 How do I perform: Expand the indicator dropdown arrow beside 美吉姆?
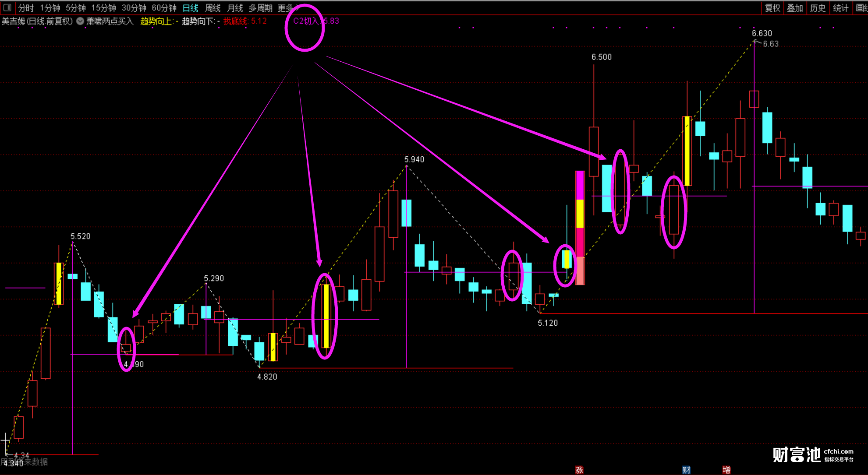pyautogui.click(x=80, y=21)
